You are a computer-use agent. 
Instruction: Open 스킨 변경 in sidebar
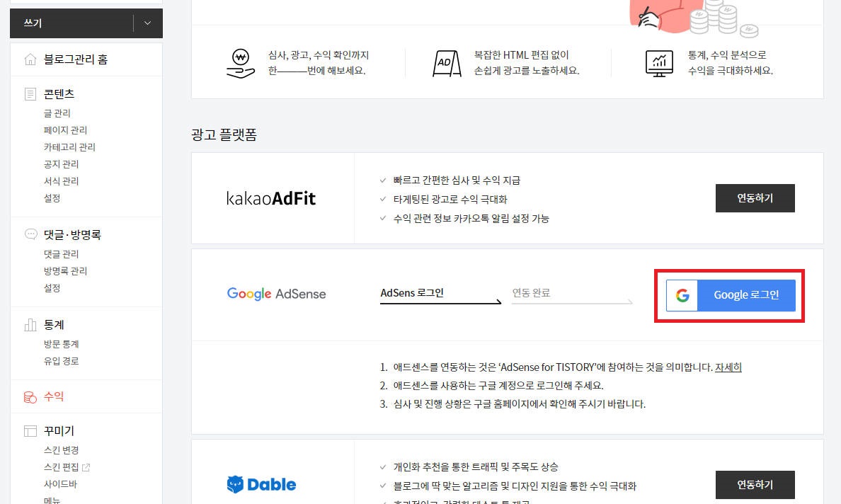tap(61, 449)
